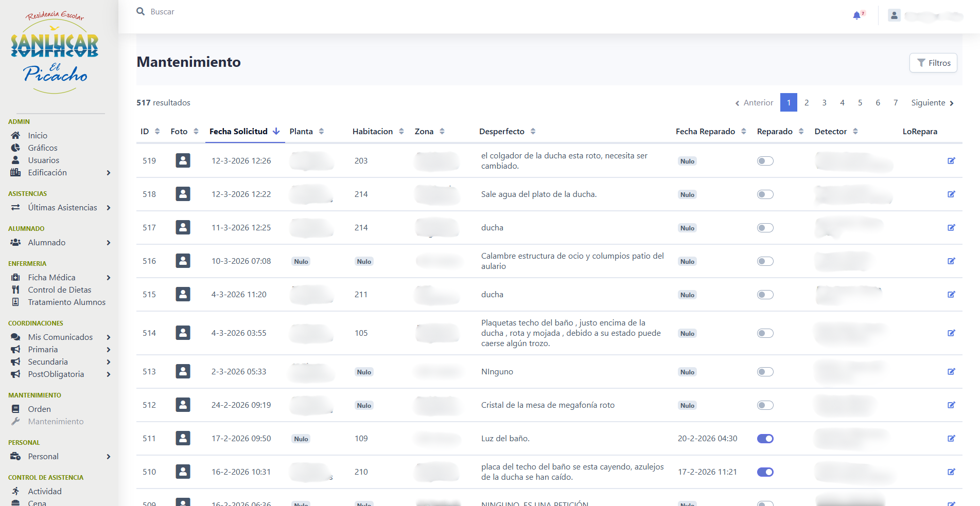
Task: Go to Orden under Mantenimiento
Action: point(39,409)
